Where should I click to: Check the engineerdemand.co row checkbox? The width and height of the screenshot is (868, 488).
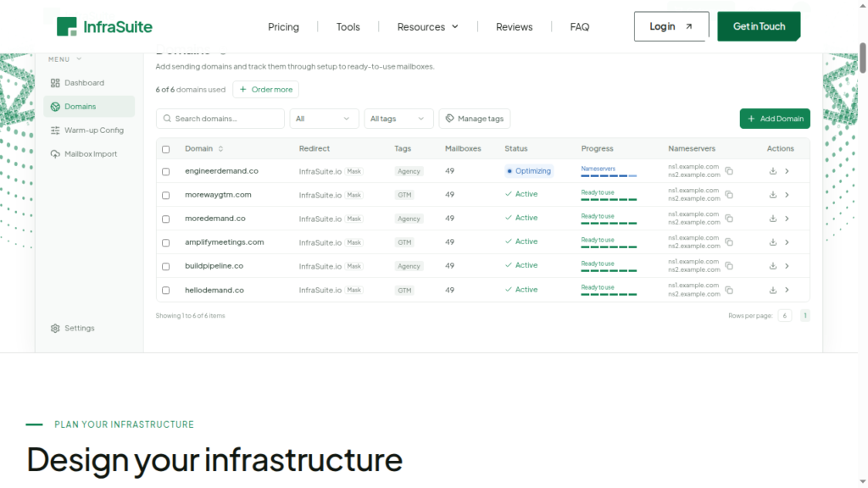click(x=165, y=172)
